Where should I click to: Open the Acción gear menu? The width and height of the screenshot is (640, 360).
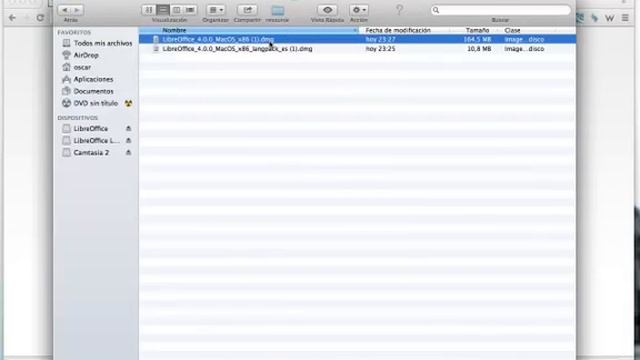pyautogui.click(x=359, y=10)
